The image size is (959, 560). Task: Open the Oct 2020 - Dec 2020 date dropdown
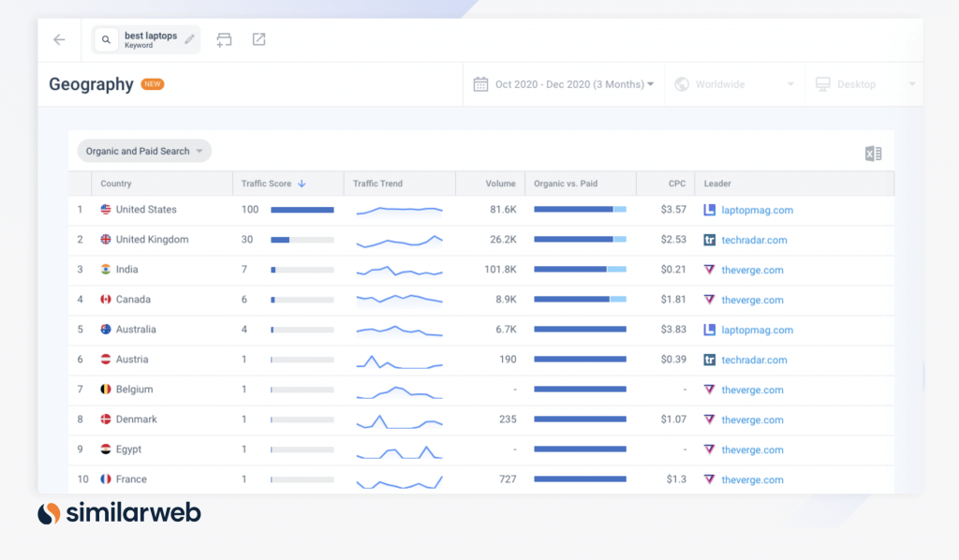click(574, 84)
